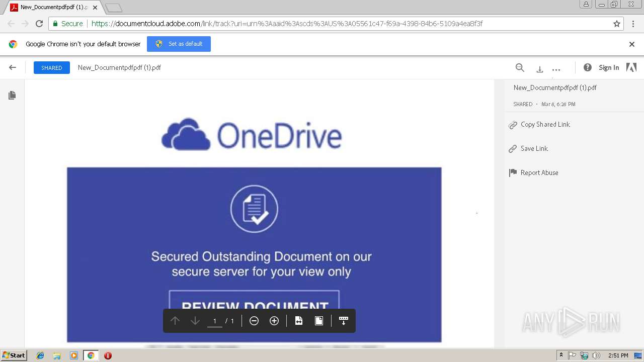Bookmark this page with the star
Image resolution: width=644 pixels, height=362 pixels.
(617, 24)
